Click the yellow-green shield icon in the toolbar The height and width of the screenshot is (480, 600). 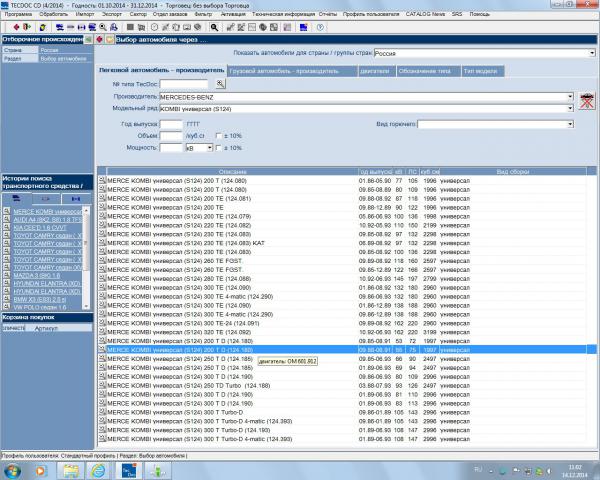tap(43, 27)
